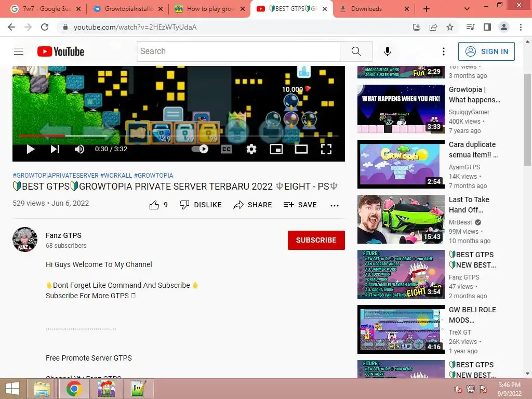The image size is (532, 399).
Task: Open more actions ellipsis under the video
Action: point(335,205)
